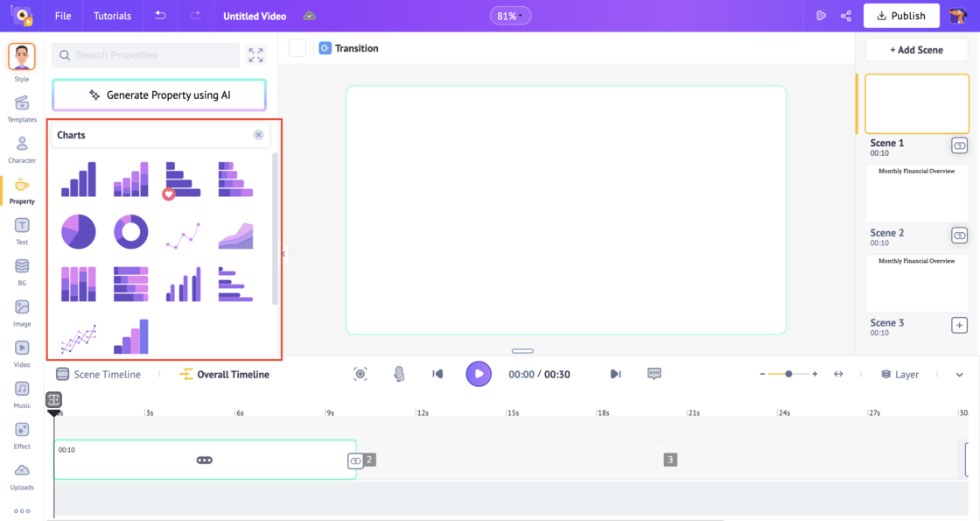Switch to Overall Timeline view
Viewport: 980px width, 521px height.
coord(224,374)
